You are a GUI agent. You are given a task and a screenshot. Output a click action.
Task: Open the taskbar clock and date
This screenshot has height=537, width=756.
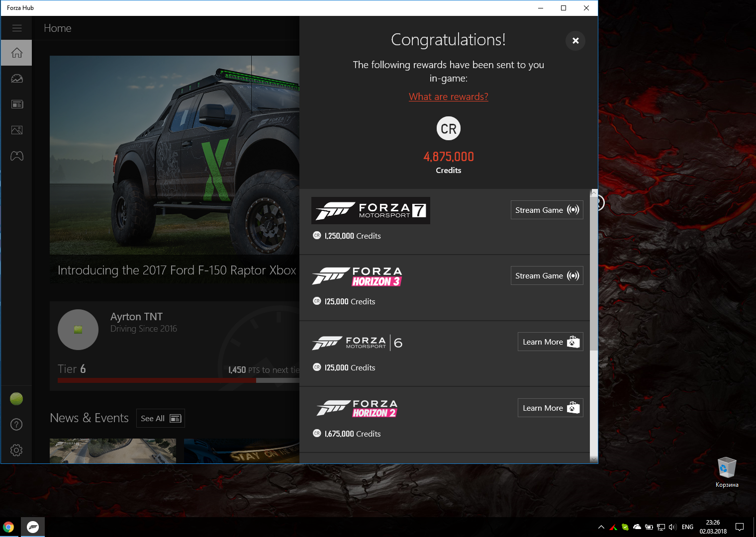tap(713, 527)
